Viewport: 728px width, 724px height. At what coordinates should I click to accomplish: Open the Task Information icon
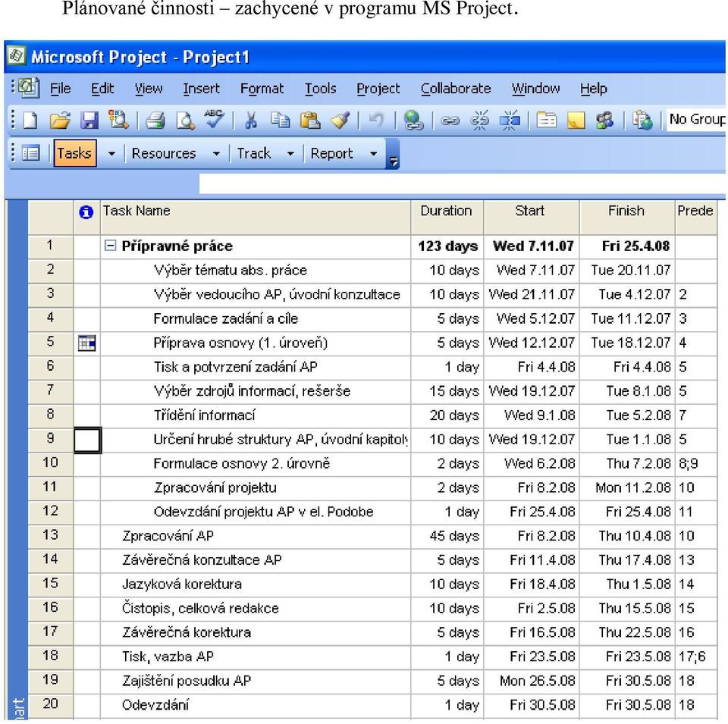point(547,121)
